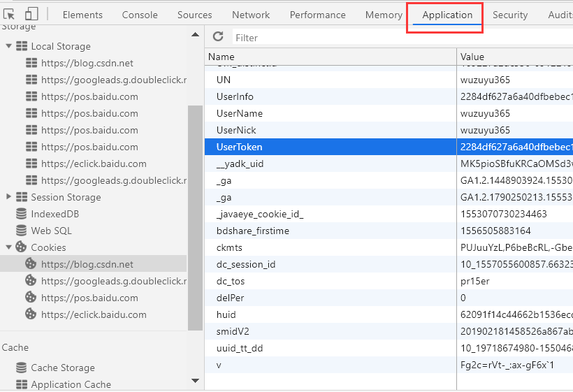The width and height of the screenshot is (573, 392).
Task: Open the Elements tab
Action: point(82,15)
